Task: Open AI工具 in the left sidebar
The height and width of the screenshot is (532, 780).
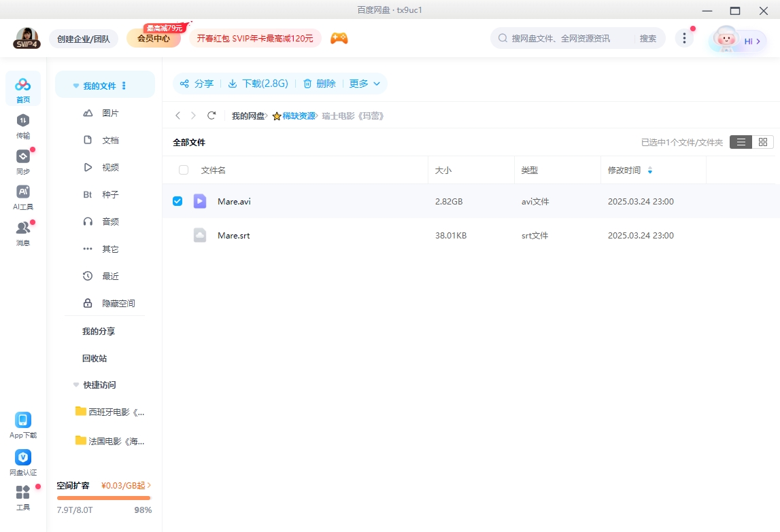Action: point(23,197)
